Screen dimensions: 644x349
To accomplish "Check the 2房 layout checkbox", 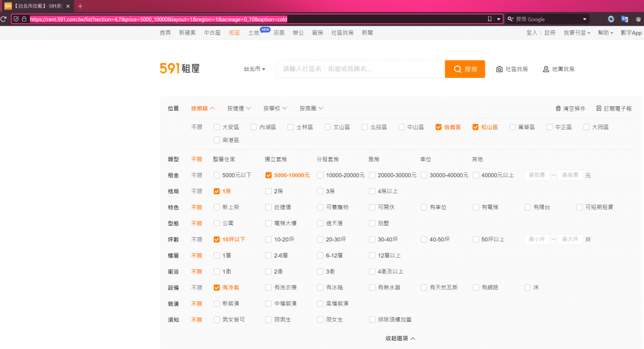I will (x=269, y=191).
